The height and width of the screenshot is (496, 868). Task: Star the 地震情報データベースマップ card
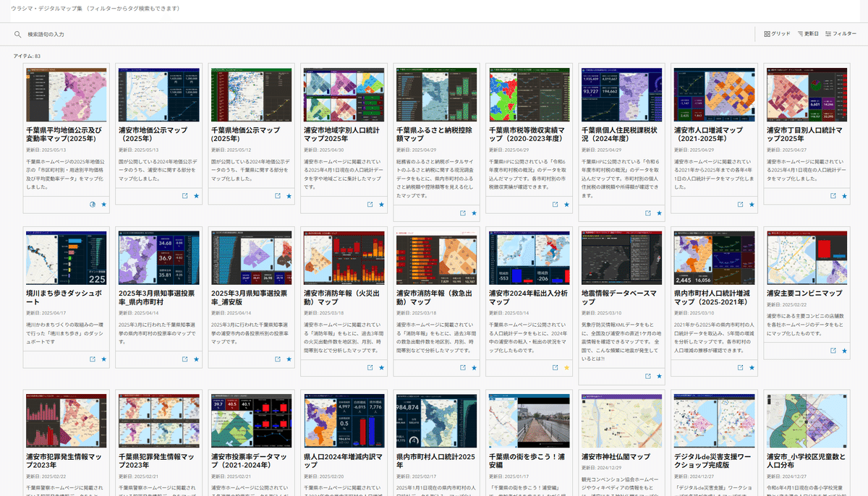coord(660,376)
